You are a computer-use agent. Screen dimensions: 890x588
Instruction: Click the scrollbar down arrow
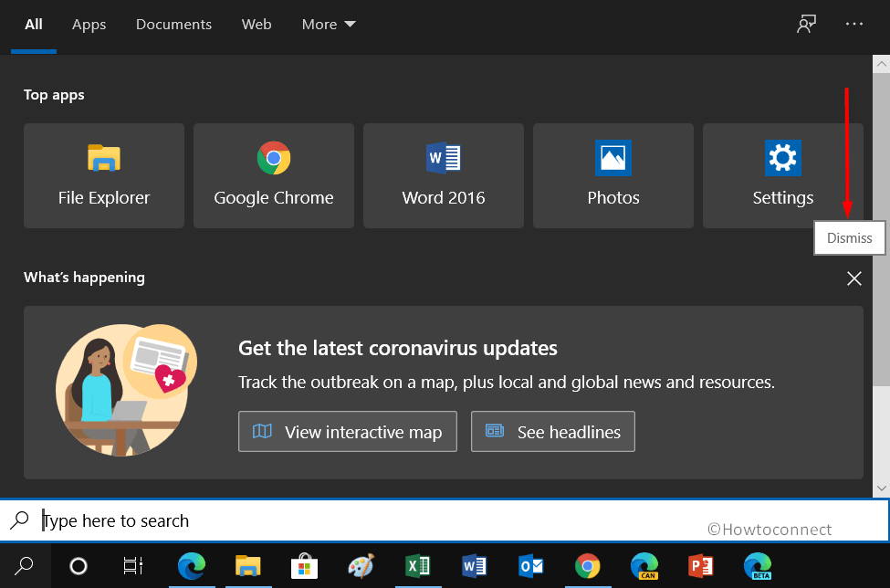point(881,488)
